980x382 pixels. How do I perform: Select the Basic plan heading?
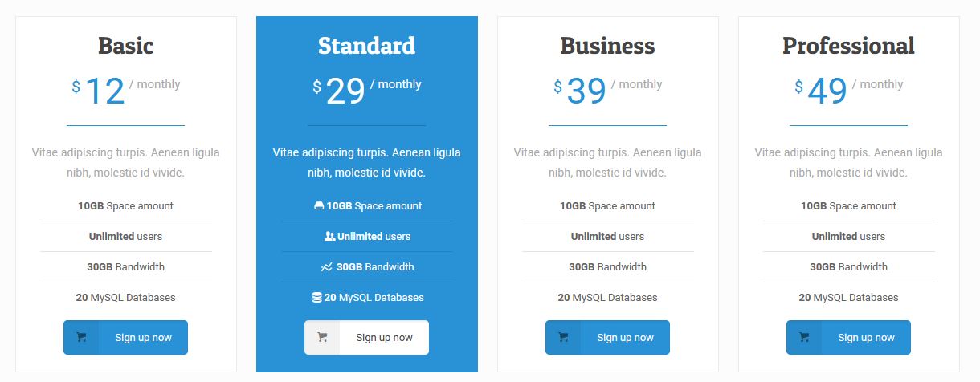[x=126, y=46]
